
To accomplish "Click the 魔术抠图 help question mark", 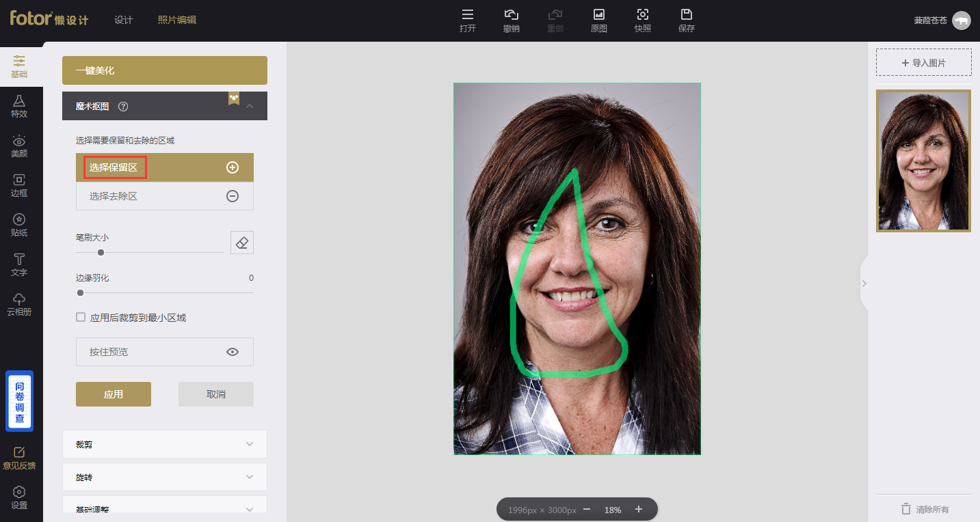I will point(123,107).
